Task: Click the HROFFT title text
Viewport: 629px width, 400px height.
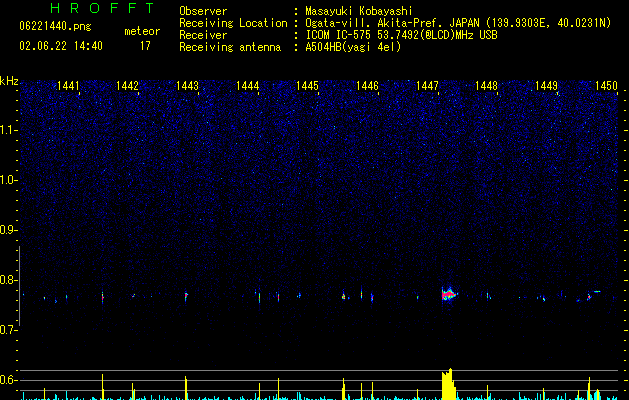Action: tap(103, 8)
